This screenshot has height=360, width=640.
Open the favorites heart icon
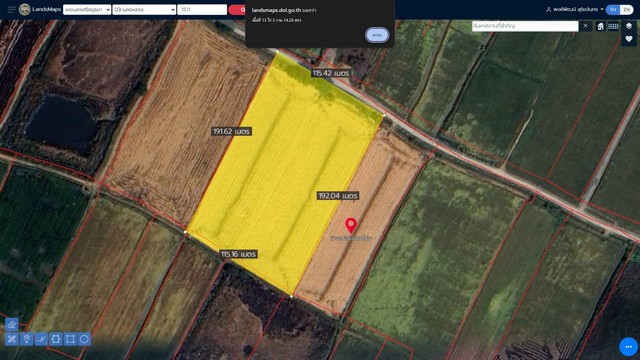pyautogui.click(x=629, y=39)
